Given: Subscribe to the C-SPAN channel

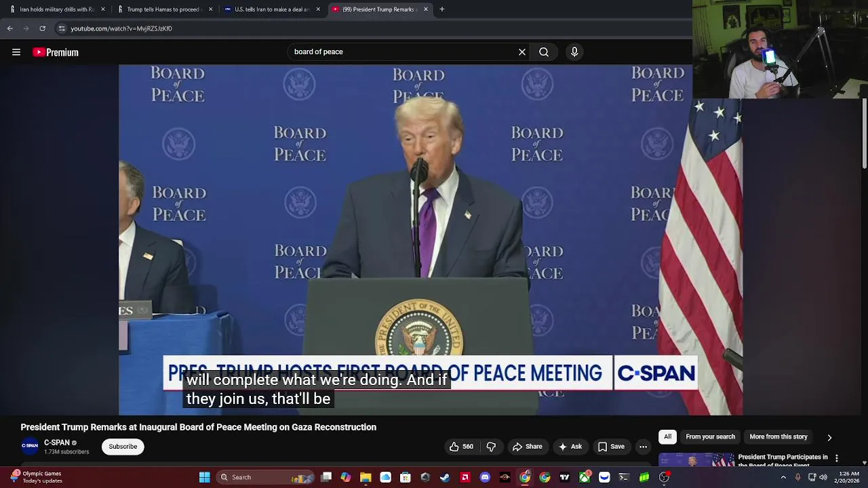Looking at the screenshot, I should [x=123, y=447].
